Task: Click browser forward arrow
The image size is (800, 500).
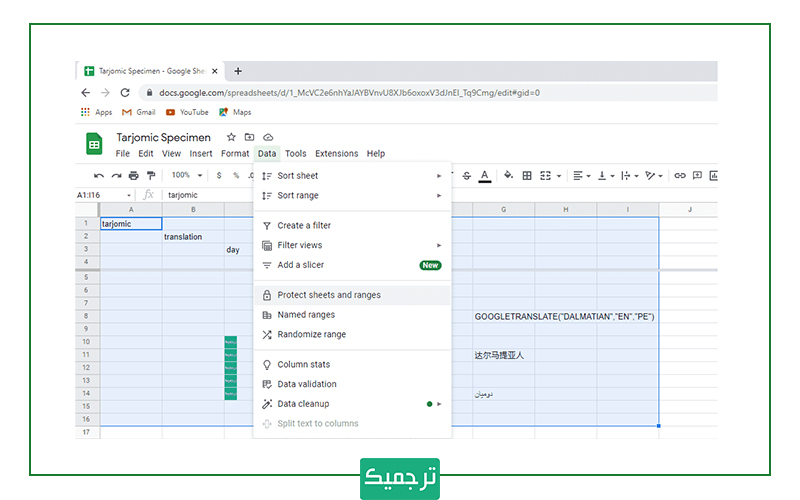Action: (x=105, y=92)
